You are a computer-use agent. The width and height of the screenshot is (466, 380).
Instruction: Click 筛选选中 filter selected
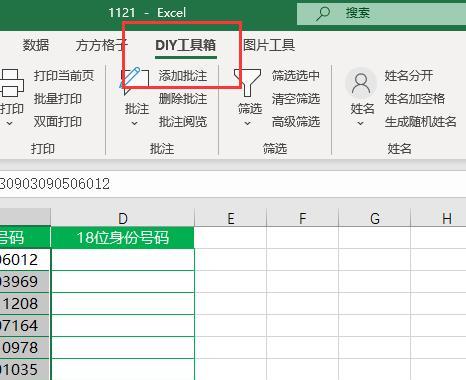[x=296, y=76]
